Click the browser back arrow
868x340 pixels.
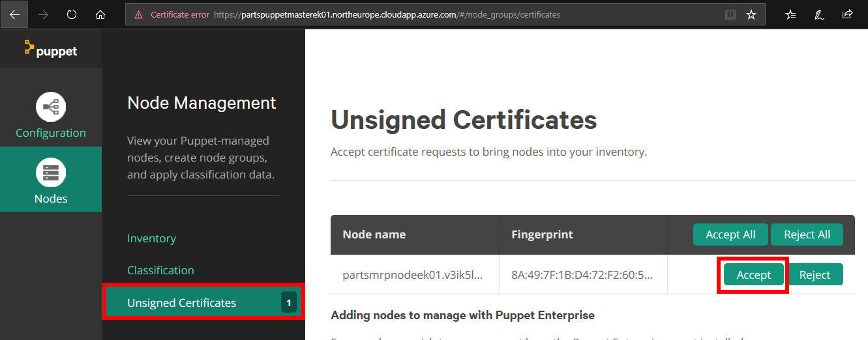(14, 14)
